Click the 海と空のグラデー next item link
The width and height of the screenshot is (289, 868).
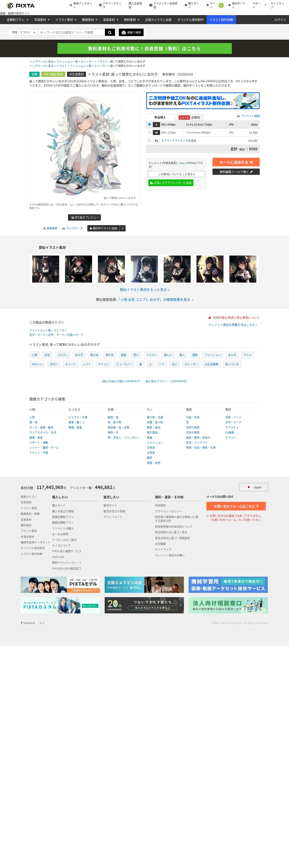(167, 381)
